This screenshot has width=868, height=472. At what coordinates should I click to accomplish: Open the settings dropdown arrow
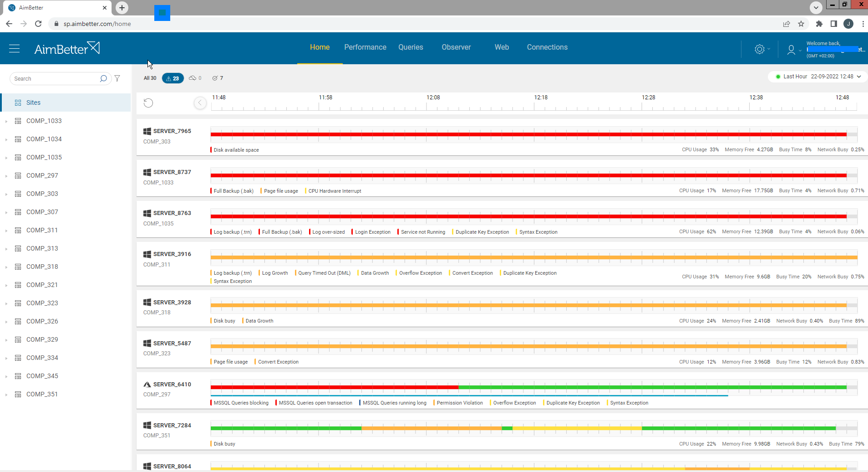pyautogui.click(x=769, y=49)
